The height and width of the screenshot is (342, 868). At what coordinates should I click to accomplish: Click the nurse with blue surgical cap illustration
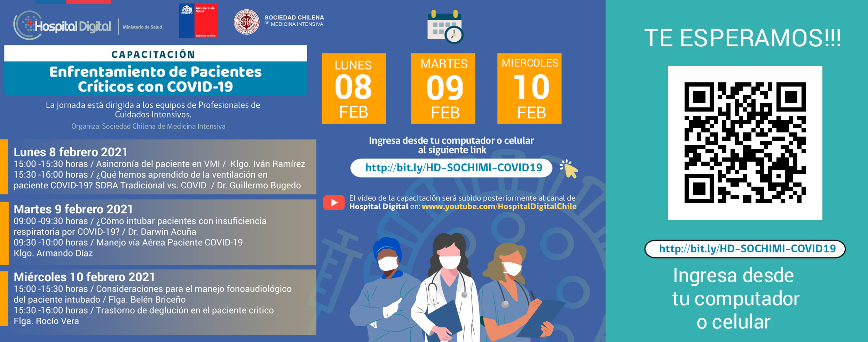[386, 290]
